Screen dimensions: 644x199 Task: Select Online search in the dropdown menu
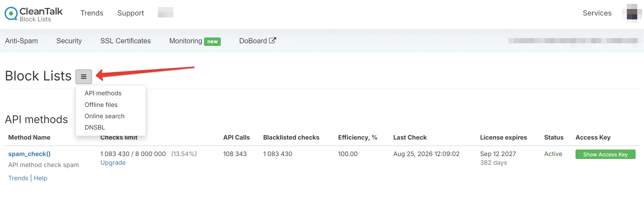tap(104, 116)
